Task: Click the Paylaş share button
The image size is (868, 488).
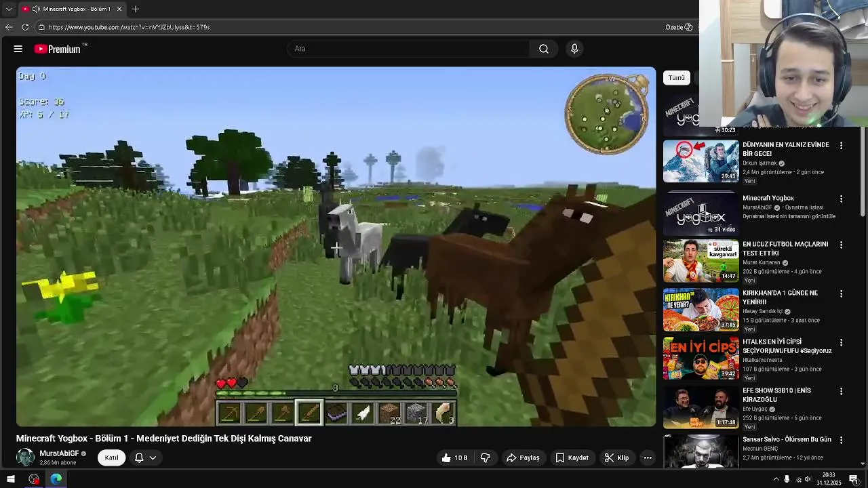Action: 523,457
